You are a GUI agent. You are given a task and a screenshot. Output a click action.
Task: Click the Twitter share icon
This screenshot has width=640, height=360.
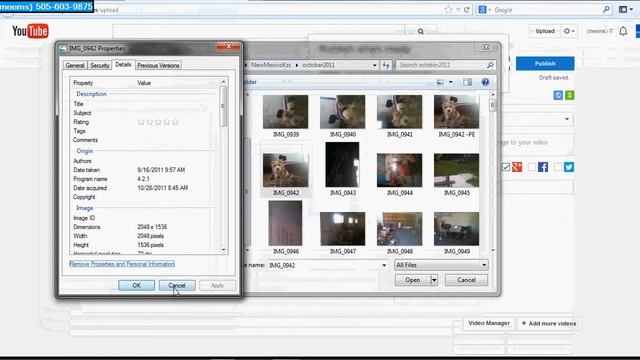569,167
